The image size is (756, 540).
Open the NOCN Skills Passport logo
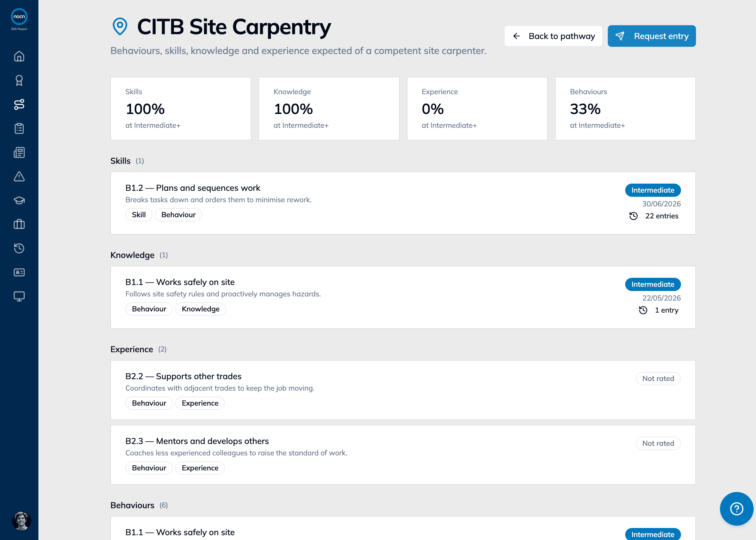point(19,19)
